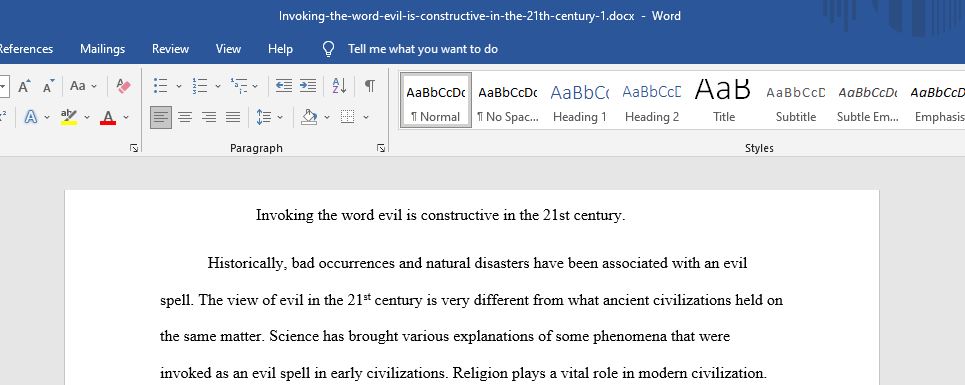This screenshot has height=385, width=965.
Task: Toggle Align Right paragraph alignment
Action: (209, 117)
